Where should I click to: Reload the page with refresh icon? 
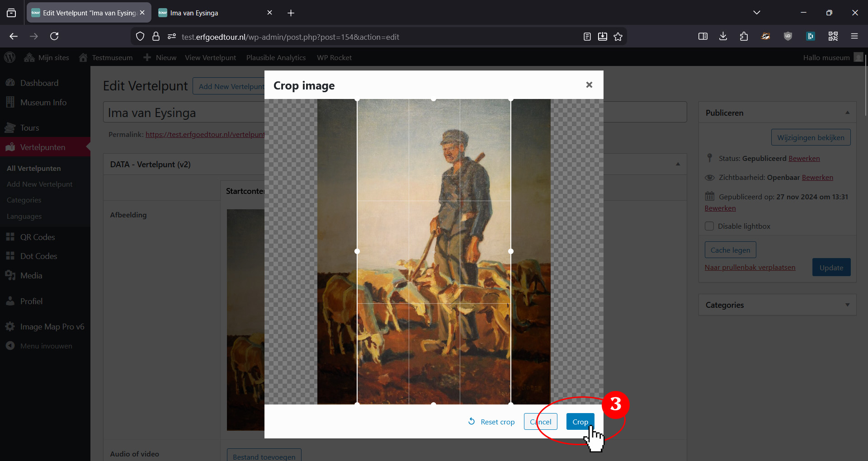tap(54, 36)
